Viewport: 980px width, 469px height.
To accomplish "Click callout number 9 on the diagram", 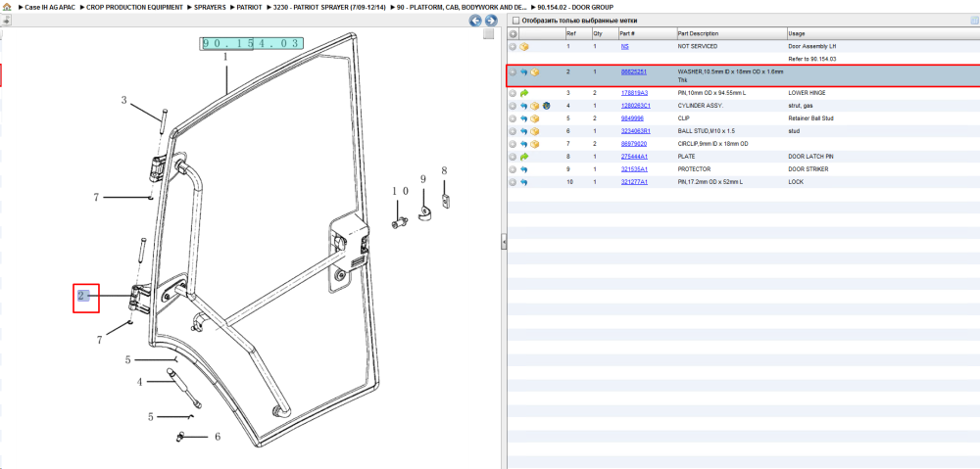I will (423, 179).
